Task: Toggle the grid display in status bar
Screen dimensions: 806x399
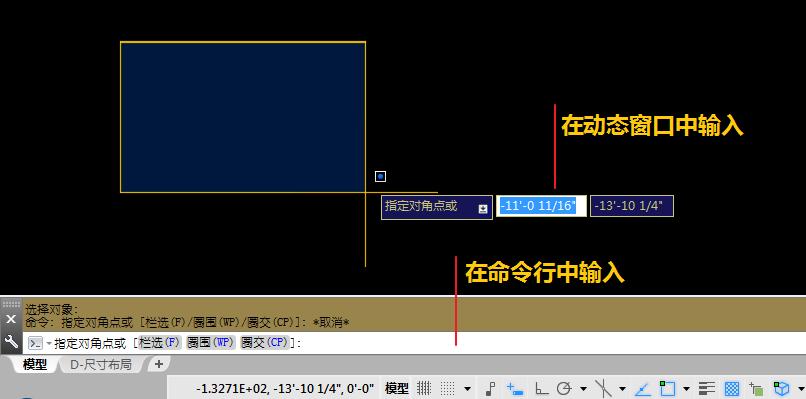Action: tap(424, 388)
